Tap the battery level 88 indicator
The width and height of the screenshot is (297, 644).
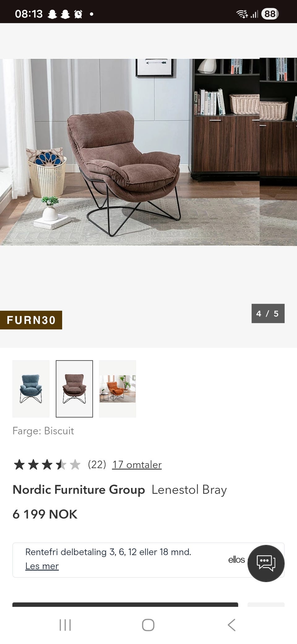(x=270, y=14)
